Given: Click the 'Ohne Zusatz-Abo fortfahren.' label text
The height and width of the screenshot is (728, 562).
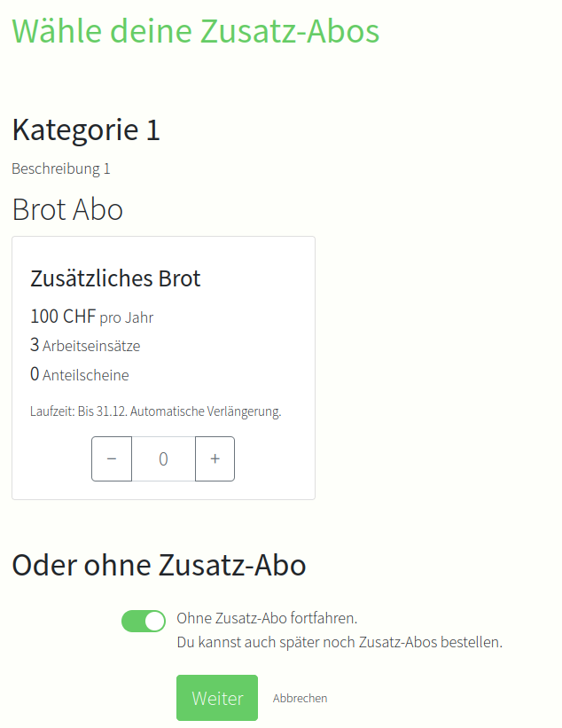Looking at the screenshot, I should (267, 618).
